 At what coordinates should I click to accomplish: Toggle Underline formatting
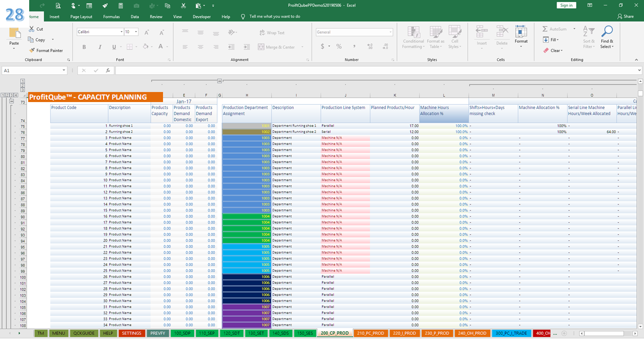point(114,47)
